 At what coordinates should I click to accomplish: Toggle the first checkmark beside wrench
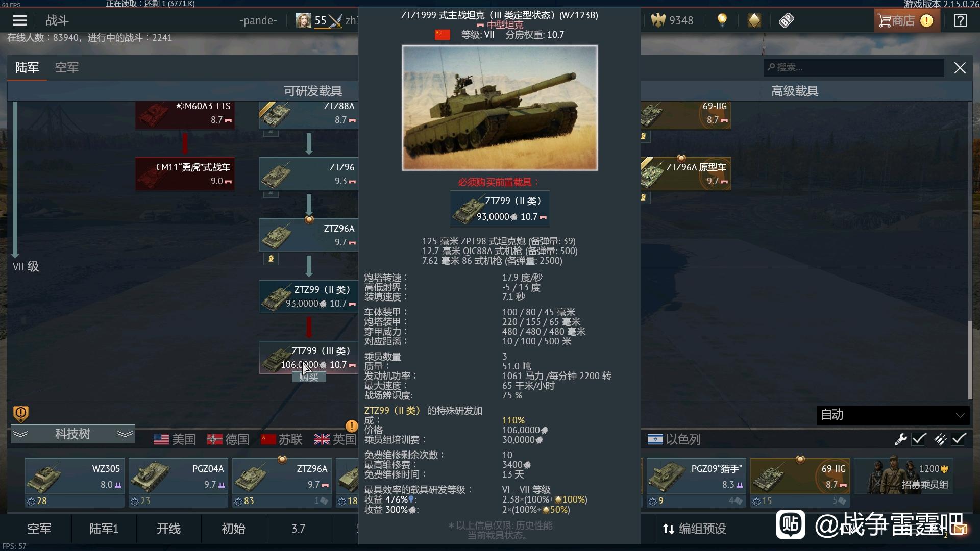(x=919, y=439)
